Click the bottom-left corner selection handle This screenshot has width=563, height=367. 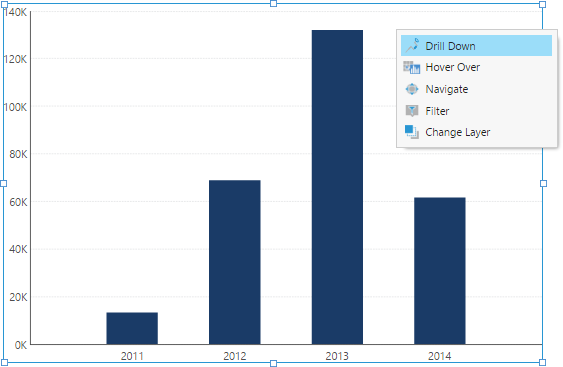(5, 362)
